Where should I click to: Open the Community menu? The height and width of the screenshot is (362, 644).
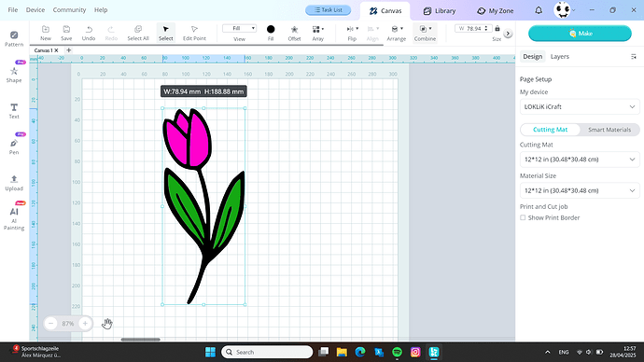point(69,10)
